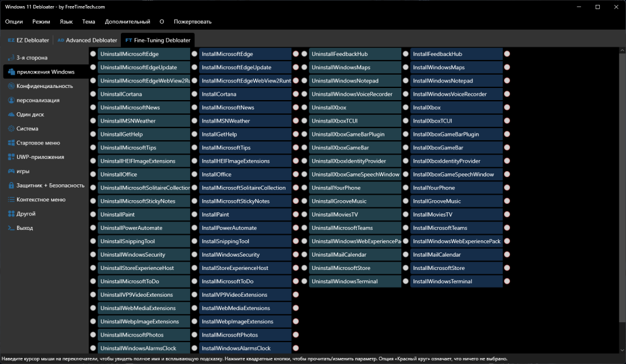Screen dimensions: 626x364
Task: Click the InstallXboxIdentityProvider button
Action: [x=457, y=161]
